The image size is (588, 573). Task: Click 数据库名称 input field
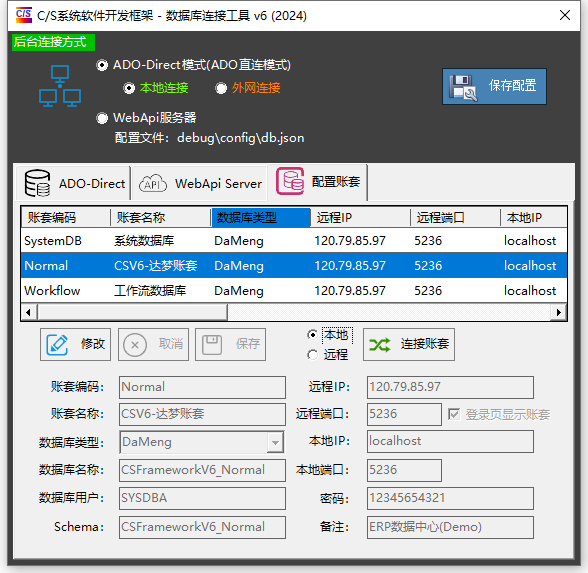click(202, 470)
